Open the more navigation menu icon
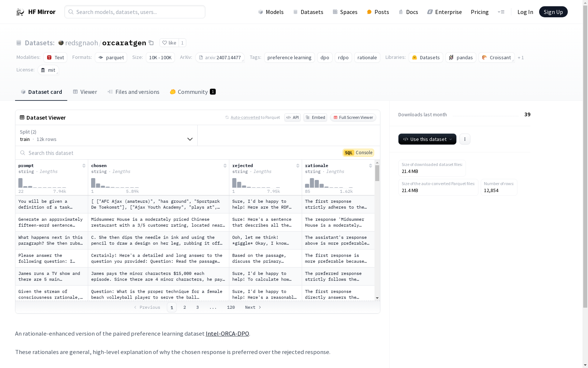 (x=501, y=12)
